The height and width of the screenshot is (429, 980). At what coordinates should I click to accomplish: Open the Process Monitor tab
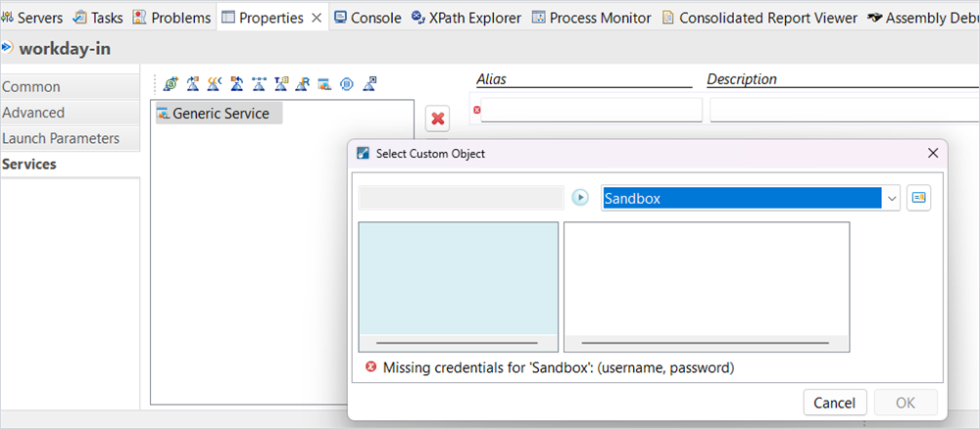point(592,18)
